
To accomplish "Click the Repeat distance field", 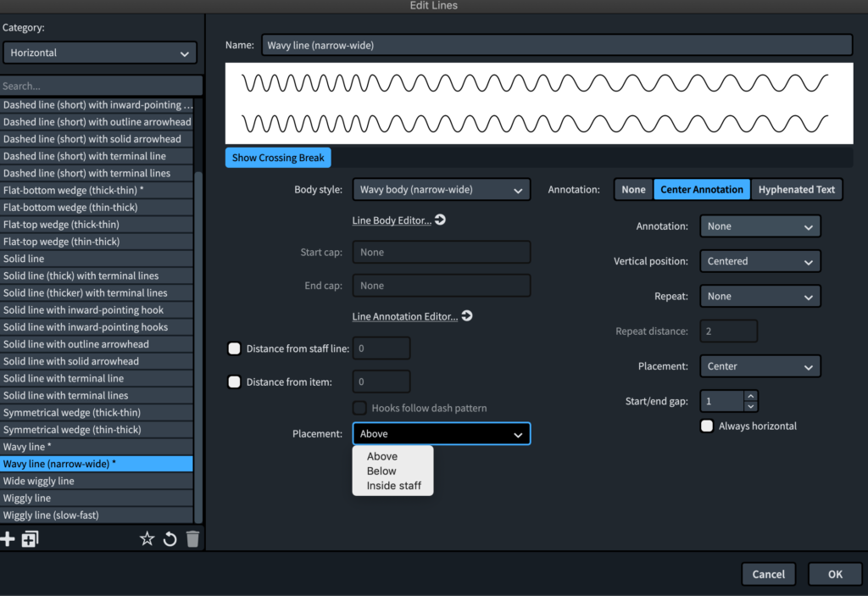I will coord(728,331).
